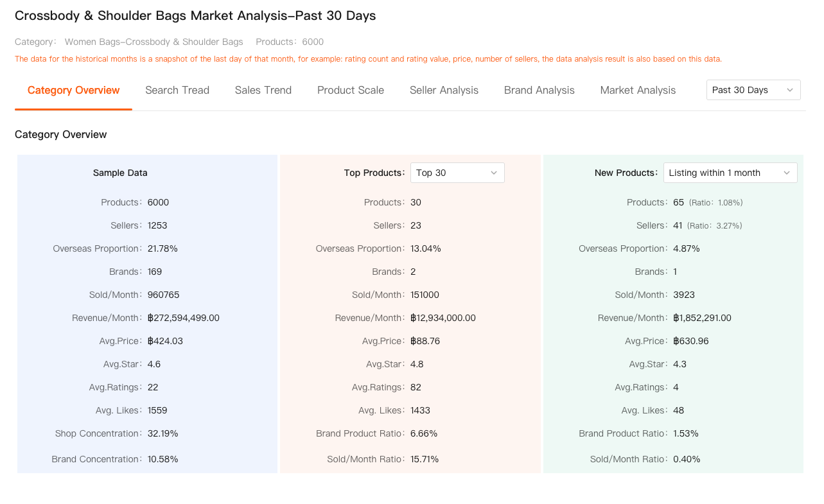This screenshot has width=824, height=504.
Task: Click the orange historical data notice text
Action: [367, 59]
